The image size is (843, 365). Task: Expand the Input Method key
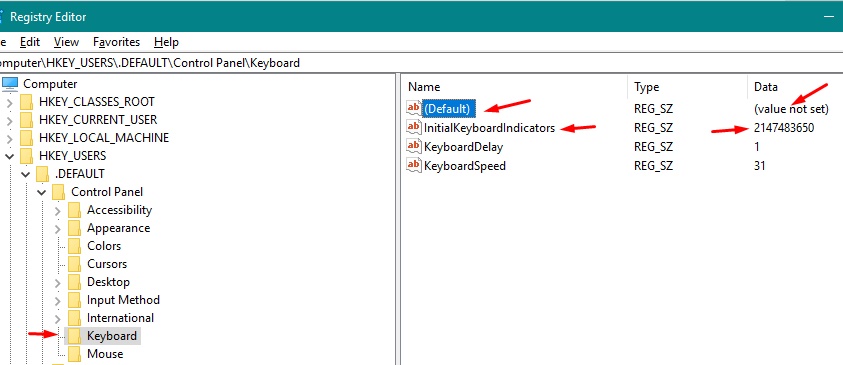[x=58, y=300]
